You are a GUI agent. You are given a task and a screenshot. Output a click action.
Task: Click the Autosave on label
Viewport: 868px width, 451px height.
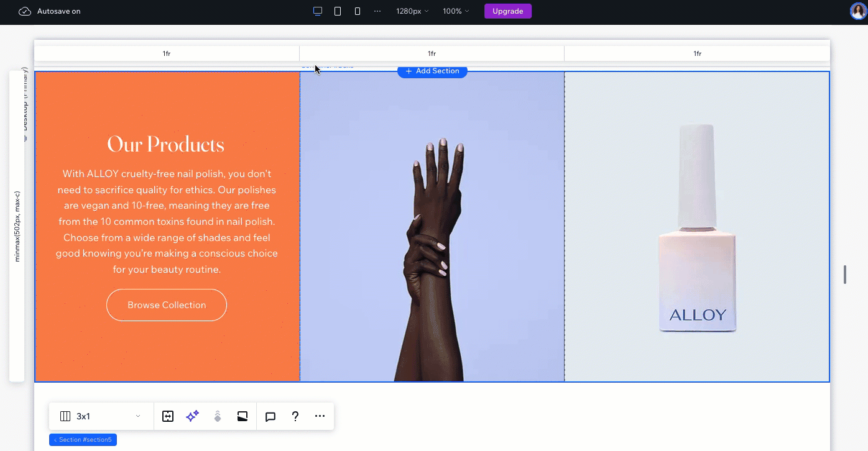58,11
